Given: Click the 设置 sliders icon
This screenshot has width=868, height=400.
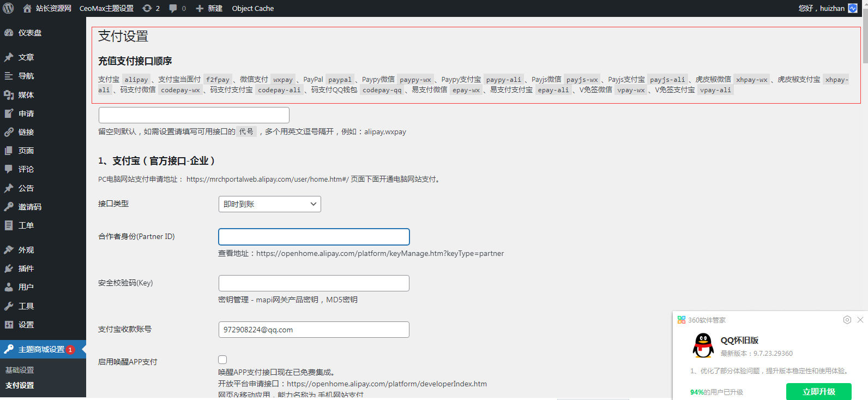Looking at the screenshot, I should [9, 325].
